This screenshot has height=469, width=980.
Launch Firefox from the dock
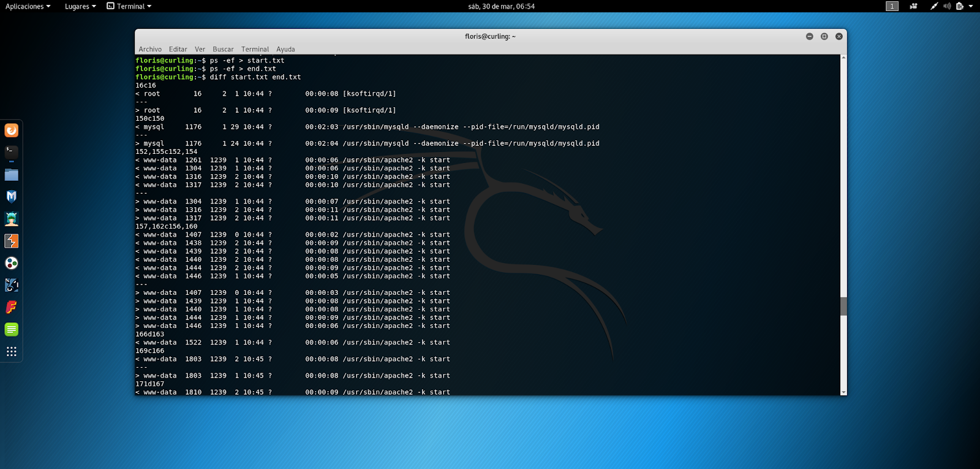coord(12,131)
